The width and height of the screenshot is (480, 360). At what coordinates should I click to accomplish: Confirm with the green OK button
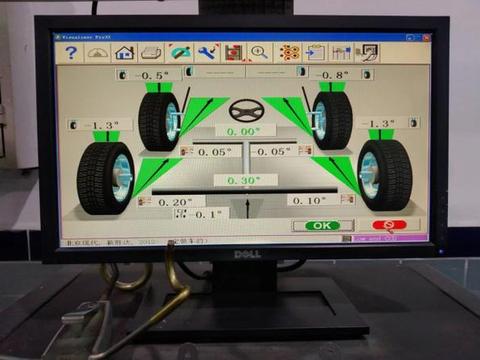click(x=322, y=226)
